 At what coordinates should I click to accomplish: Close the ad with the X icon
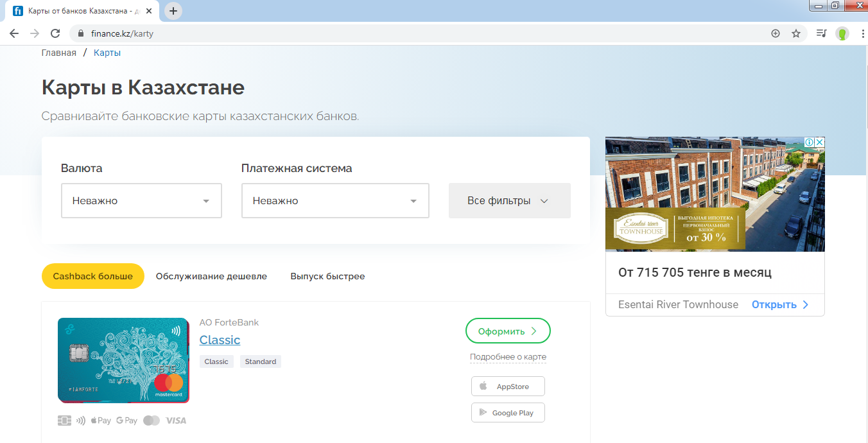(820, 142)
